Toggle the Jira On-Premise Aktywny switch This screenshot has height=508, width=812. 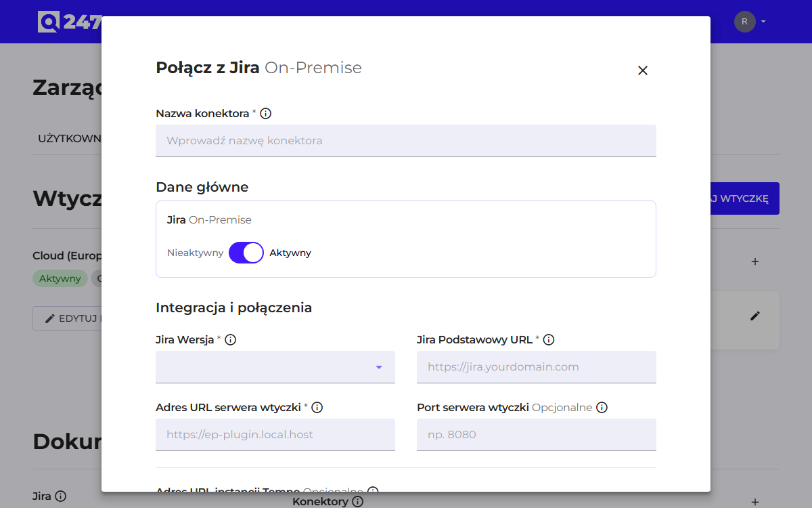point(246,253)
